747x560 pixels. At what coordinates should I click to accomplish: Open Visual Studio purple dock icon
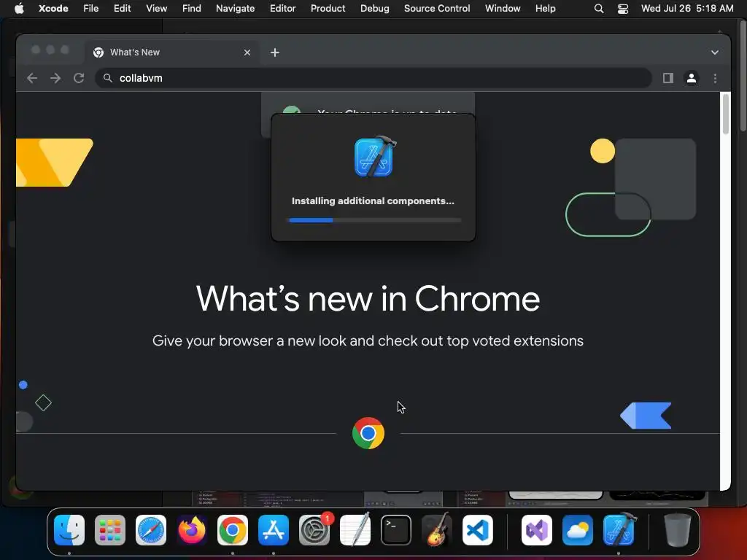pyautogui.click(x=537, y=530)
